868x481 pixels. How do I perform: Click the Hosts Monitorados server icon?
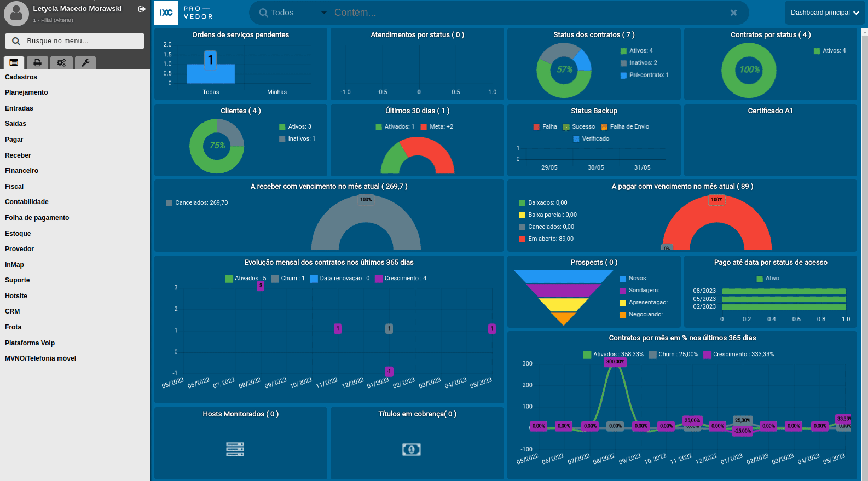click(235, 449)
